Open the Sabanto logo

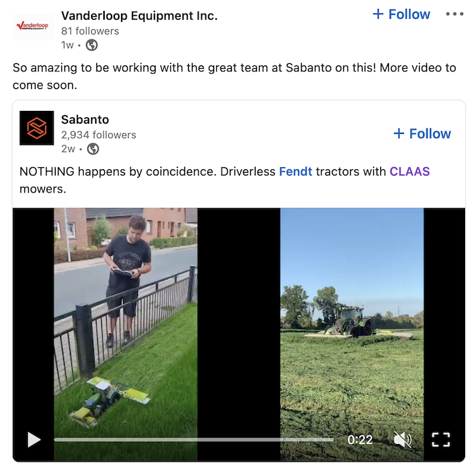tap(37, 128)
